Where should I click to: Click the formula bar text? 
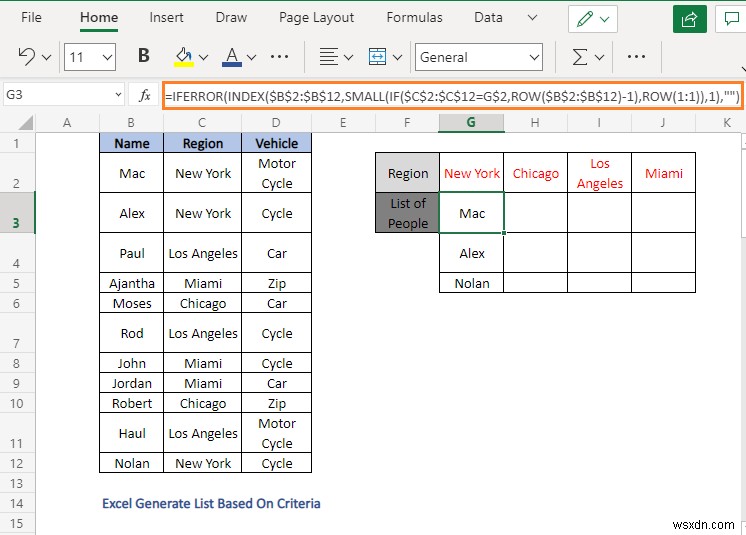(x=452, y=96)
